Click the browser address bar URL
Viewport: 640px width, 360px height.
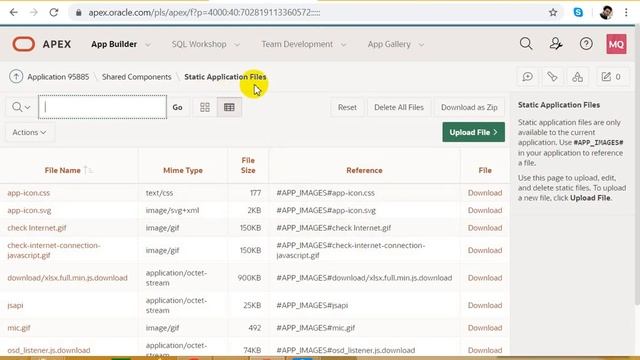pos(204,13)
